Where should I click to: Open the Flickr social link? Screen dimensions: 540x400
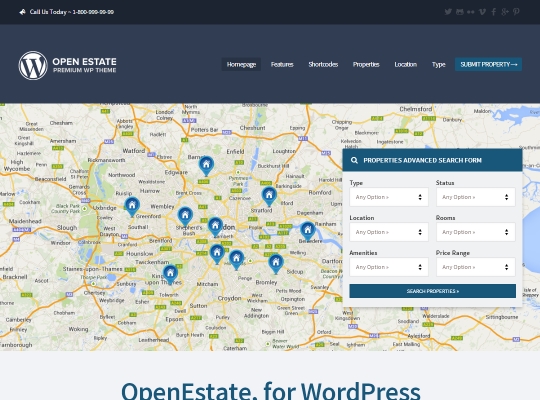471,12
